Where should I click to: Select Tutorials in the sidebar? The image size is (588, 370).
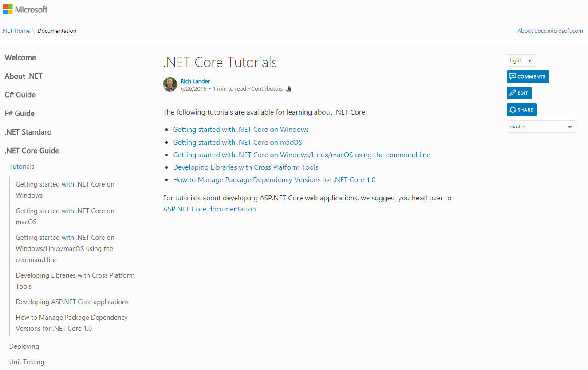coord(22,167)
